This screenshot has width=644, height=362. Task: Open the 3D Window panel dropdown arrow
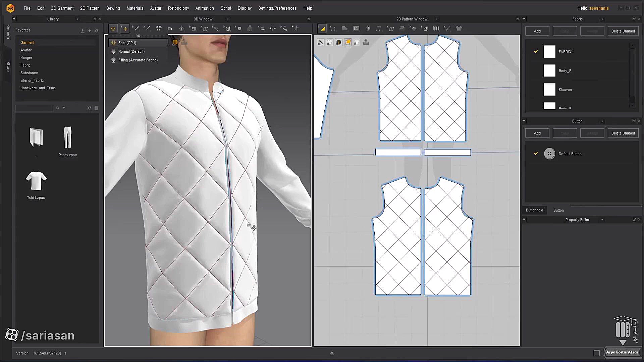pyautogui.click(x=228, y=19)
